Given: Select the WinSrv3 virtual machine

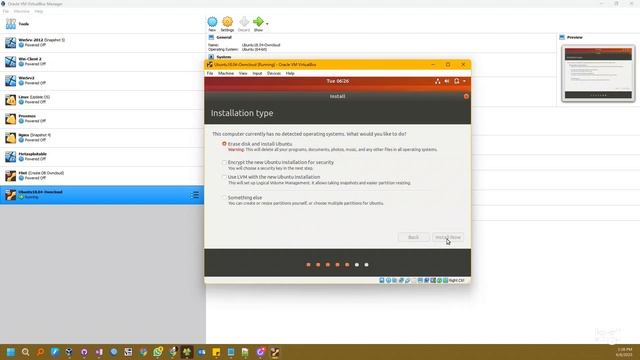Looking at the screenshot, I should (102, 80).
